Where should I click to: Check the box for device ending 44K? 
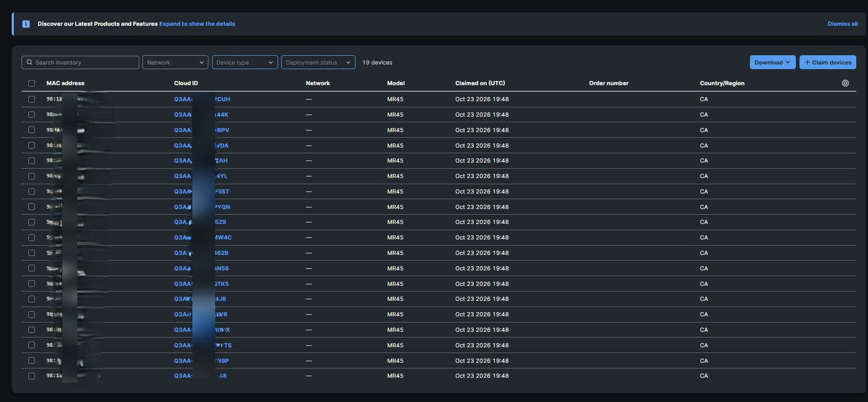tap(32, 114)
